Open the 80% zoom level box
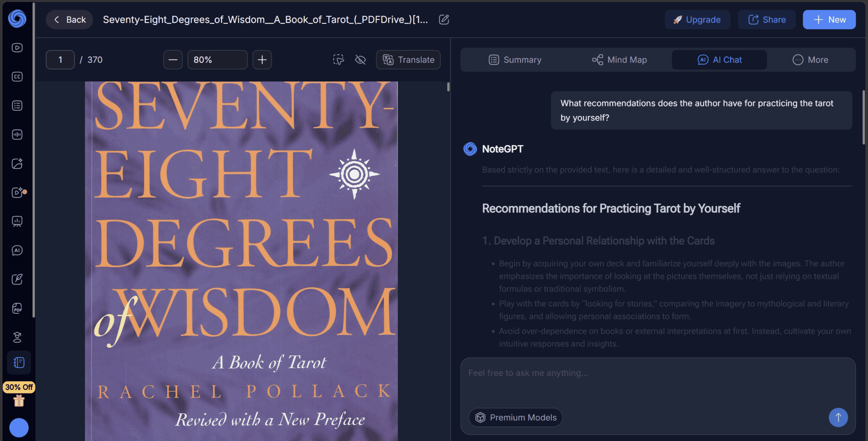 217,60
